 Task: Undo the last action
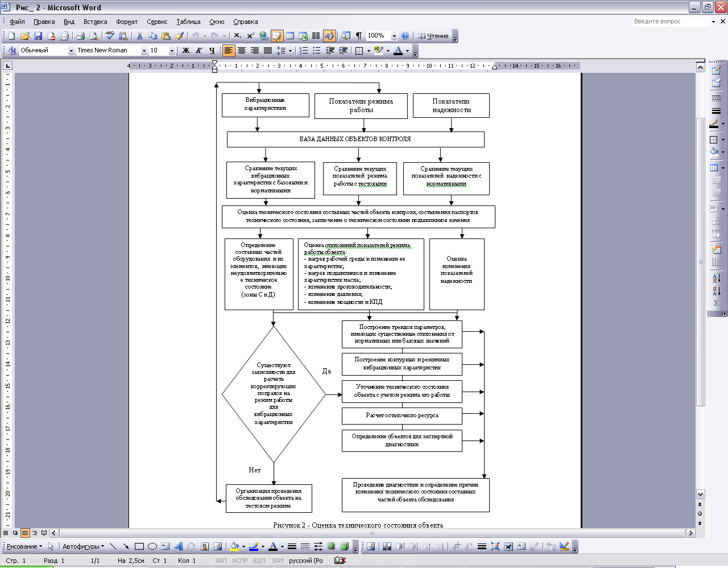pyautogui.click(x=195, y=36)
